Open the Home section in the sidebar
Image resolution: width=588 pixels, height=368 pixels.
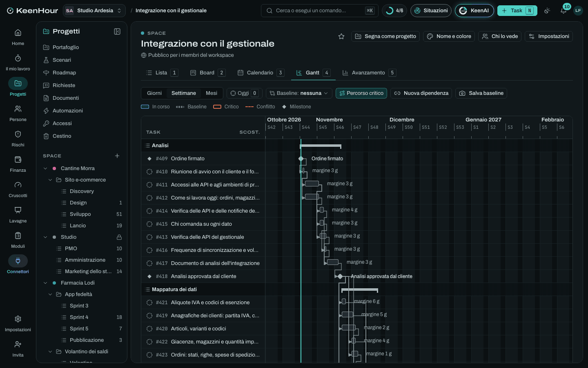coord(18,37)
